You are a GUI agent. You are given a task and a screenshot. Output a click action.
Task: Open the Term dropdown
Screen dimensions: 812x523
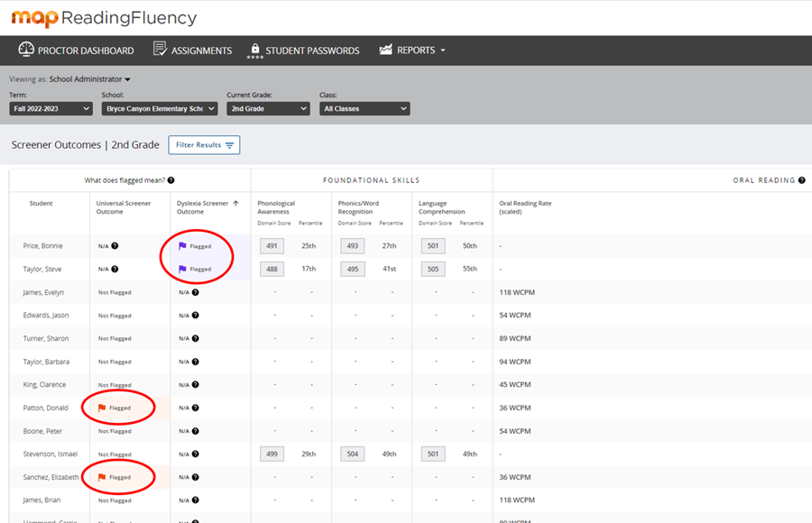click(50, 108)
